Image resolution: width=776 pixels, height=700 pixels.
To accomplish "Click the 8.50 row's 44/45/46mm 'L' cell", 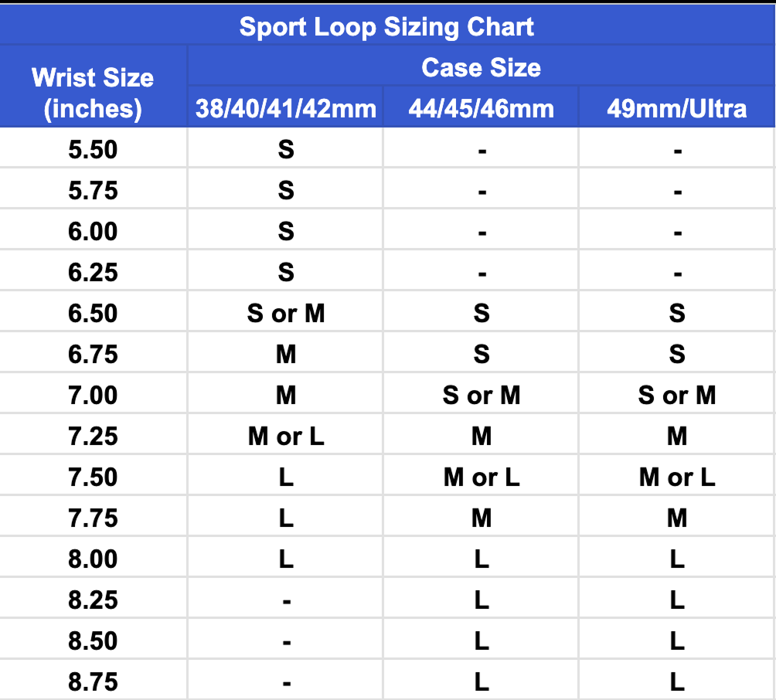I will (481, 641).
